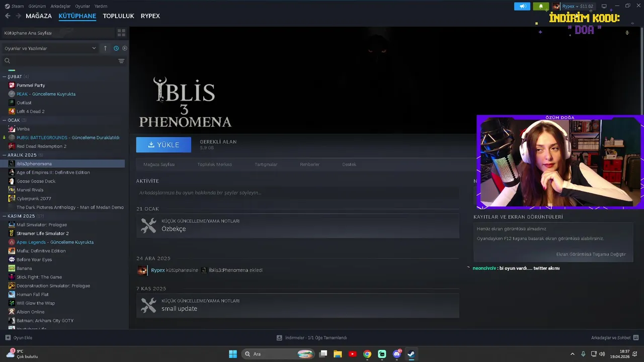The height and width of the screenshot is (362, 644).
Task: Toggle the ready-to-play filter icon
Action: (x=125, y=48)
